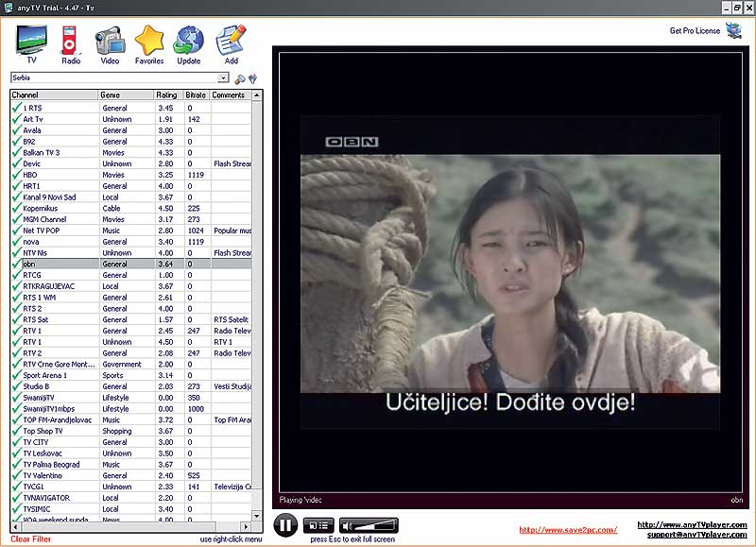Click the playlist view button next to pause
Screen dimensions: 756x547
click(x=318, y=525)
